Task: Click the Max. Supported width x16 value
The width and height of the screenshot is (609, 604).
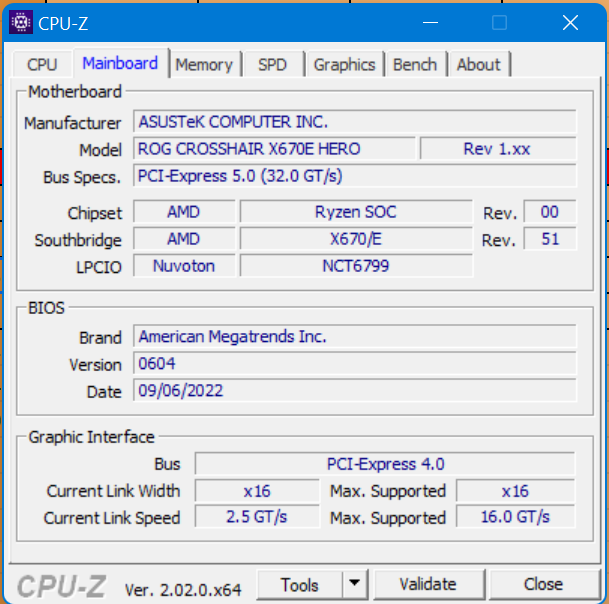Action: (x=515, y=491)
